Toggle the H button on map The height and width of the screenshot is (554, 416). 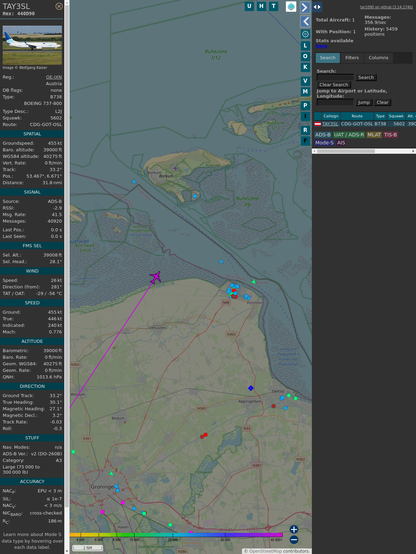(262, 6)
